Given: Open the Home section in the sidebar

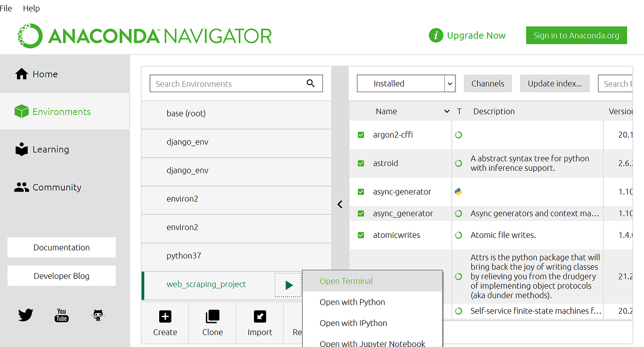Looking at the screenshot, I should [x=45, y=74].
